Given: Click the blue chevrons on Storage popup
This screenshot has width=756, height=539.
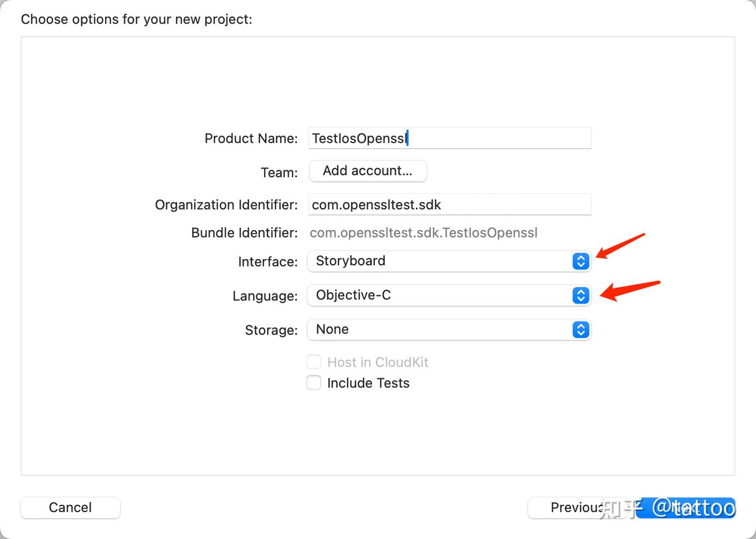Looking at the screenshot, I should click(581, 329).
